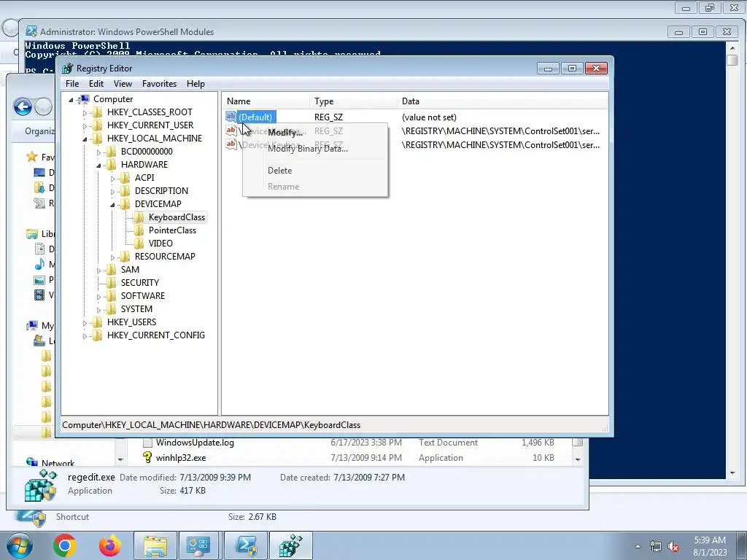Switch to PowerShell on the taskbar
The width and height of the screenshot is (747, 560).
[x=246, y=545]
